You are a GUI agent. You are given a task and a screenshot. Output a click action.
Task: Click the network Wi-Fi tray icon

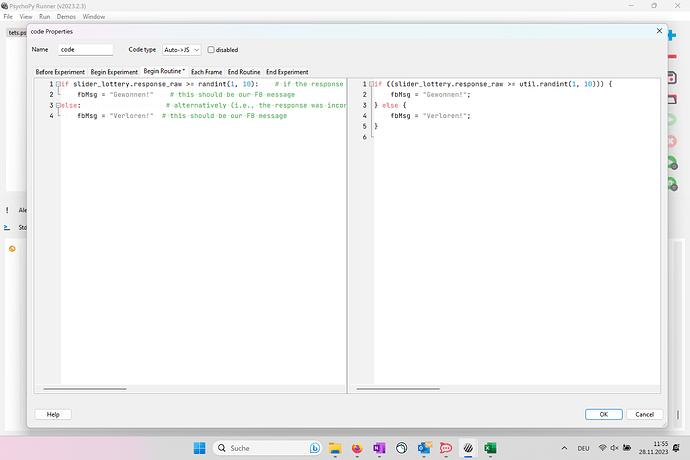[602, 448]
